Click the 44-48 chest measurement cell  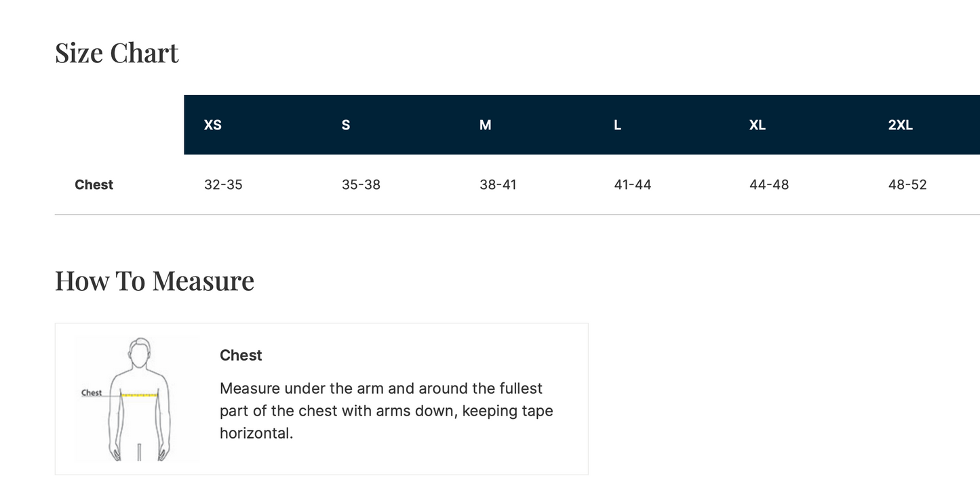(769, 185)
